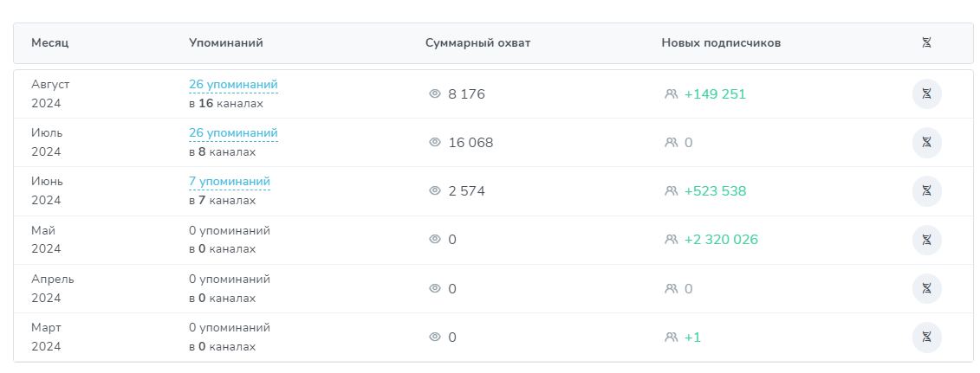Open the August "26 упоминаний" link

coord(233,85)
